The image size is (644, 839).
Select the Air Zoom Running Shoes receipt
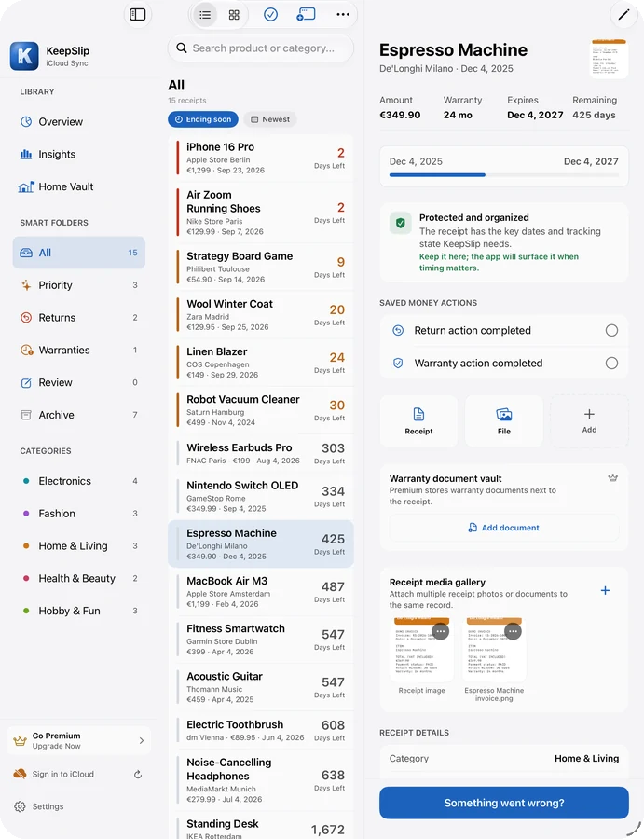(260, 213)
